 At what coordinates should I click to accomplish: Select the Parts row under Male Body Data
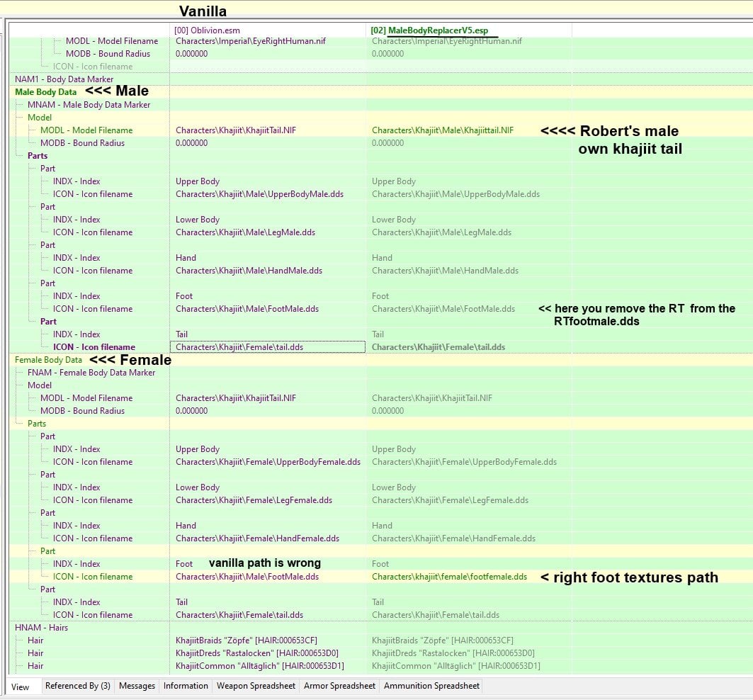(38, 156)
